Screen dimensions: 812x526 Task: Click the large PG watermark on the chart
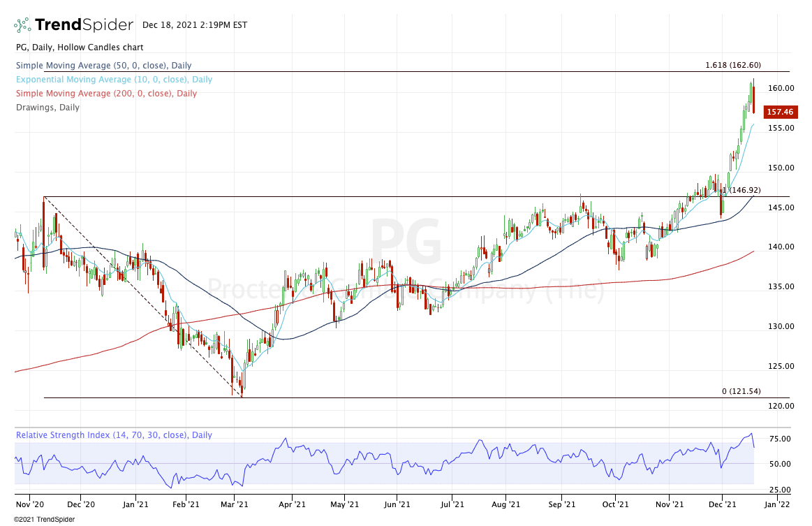tap(405, 242)
